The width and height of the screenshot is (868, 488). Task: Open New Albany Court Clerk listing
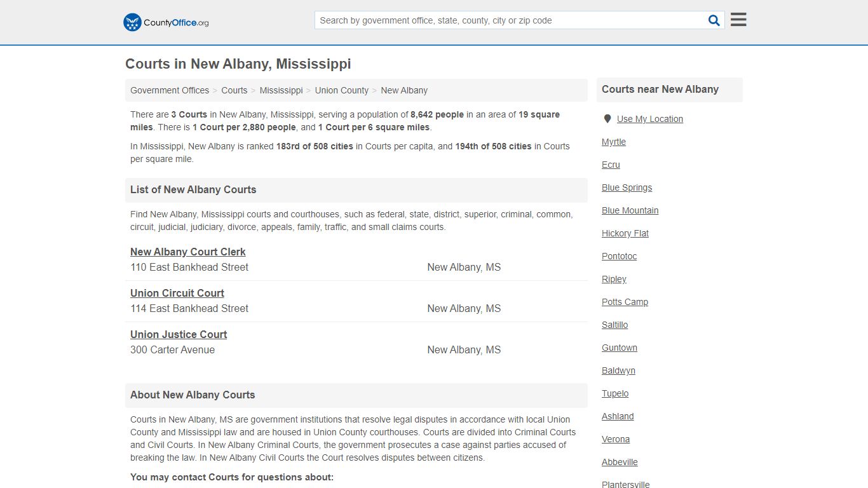pyautogui.click(x=188, y=252)
